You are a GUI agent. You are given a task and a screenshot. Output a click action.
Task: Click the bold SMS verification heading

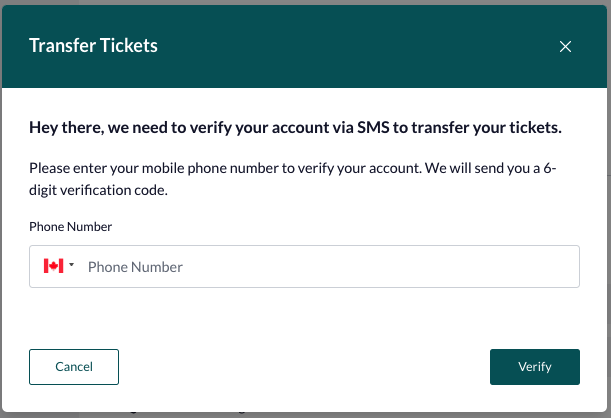(295, 127)
